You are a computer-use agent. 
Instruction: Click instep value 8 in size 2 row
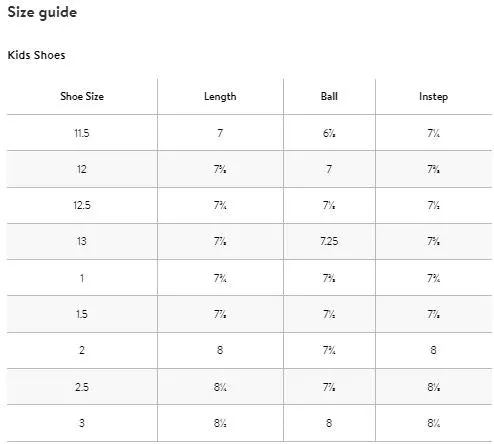click(433, 350)
